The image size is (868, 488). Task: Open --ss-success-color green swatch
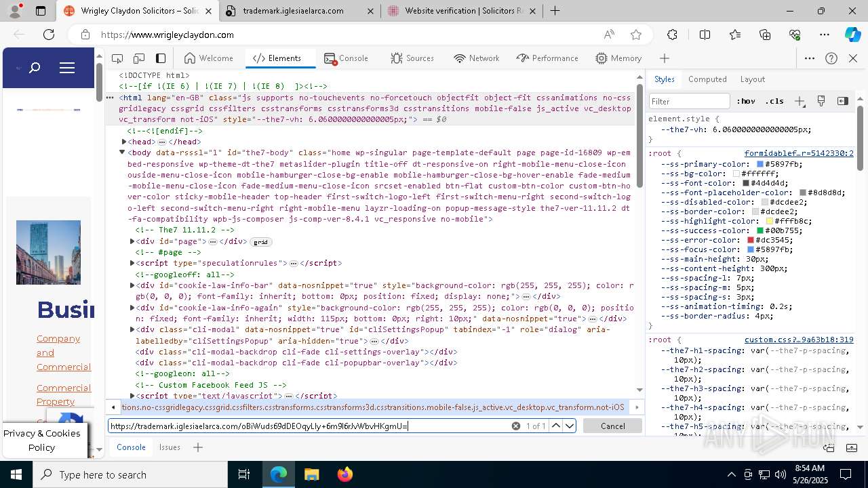pyautogui.click(x=761, y=230)
